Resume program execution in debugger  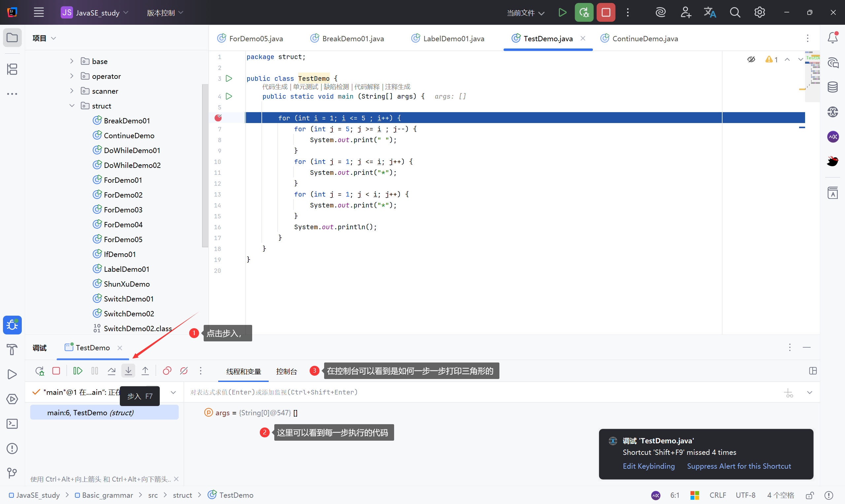(x=78, y=370)
